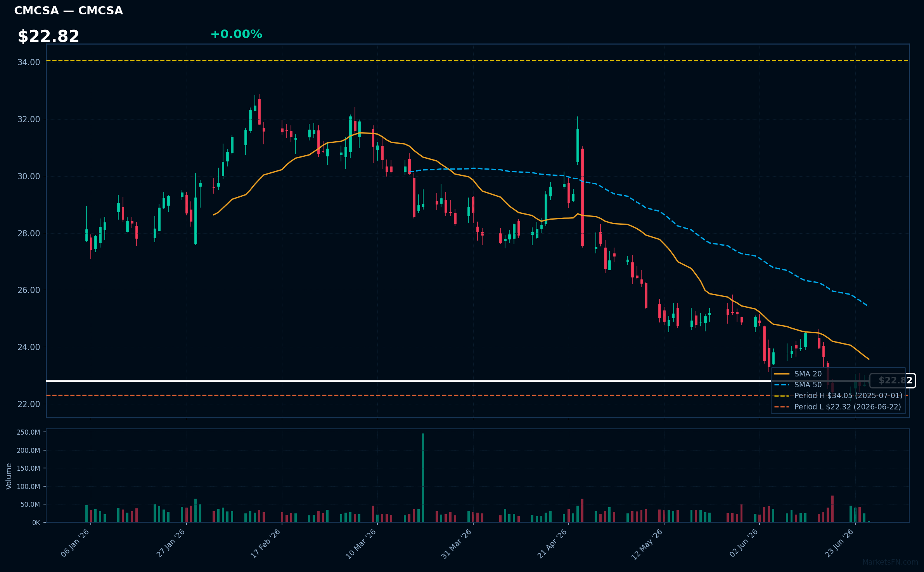The width and height of the screenshot is (924, 572).
Task: Click the 26.00 price axis label
Action: [x=29, y=290]
